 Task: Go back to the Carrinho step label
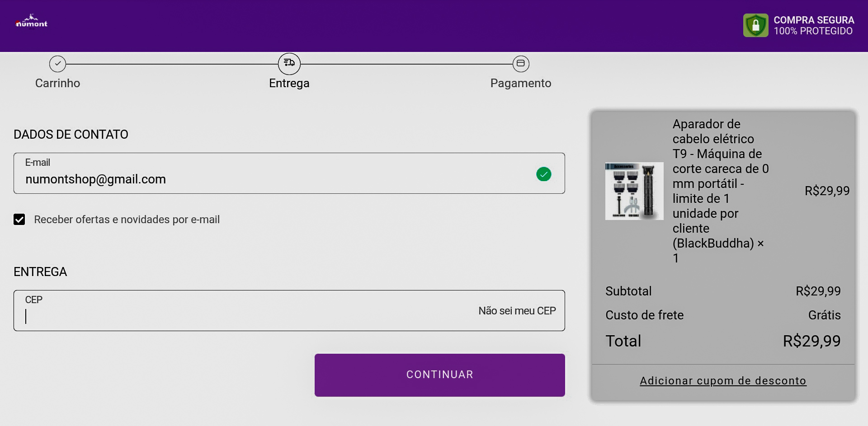(57, 83)
